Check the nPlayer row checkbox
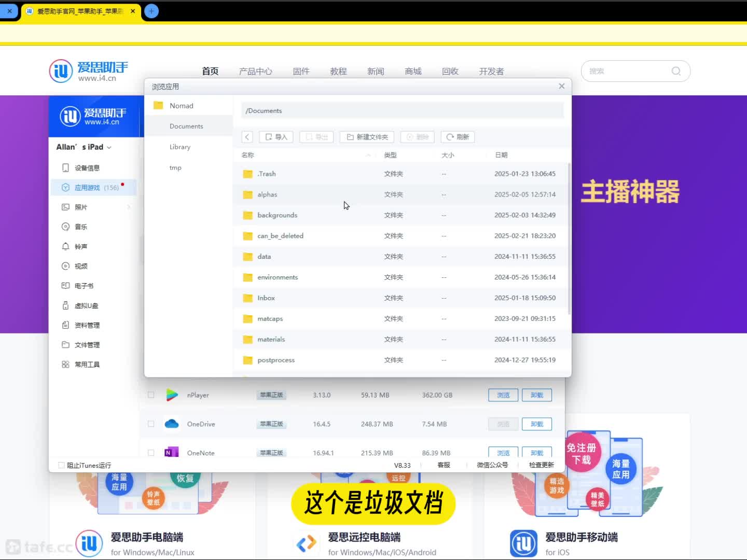 pyautogui.click(x=151, y=395)
